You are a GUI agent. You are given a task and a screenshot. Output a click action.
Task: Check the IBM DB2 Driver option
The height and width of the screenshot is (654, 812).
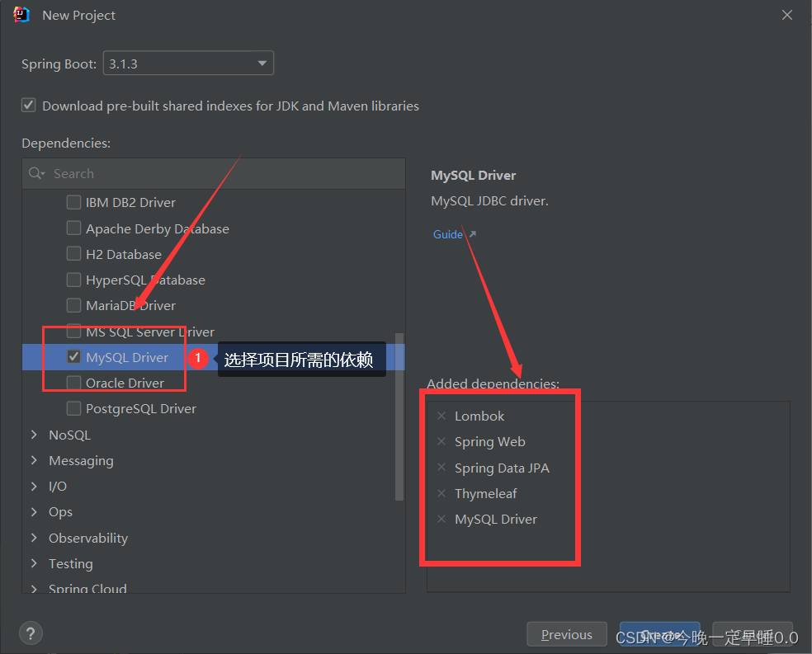click(73, 202)
